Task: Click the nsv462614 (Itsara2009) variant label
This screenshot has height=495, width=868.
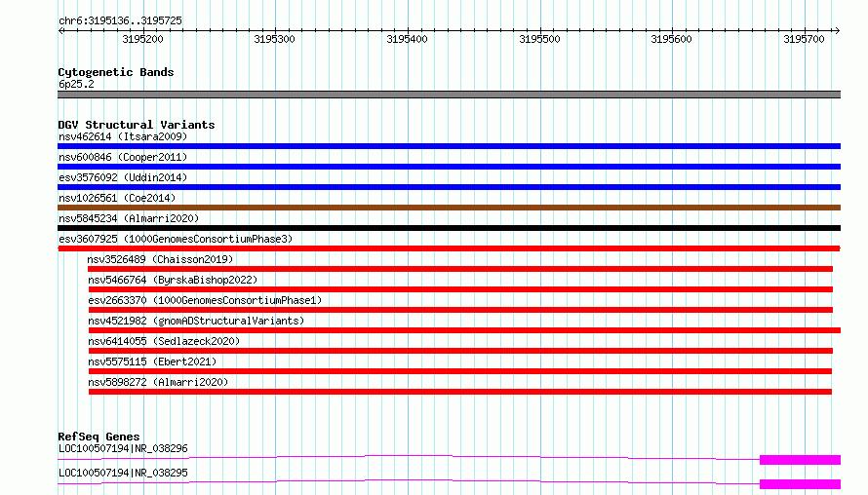Action: (123, 136)
